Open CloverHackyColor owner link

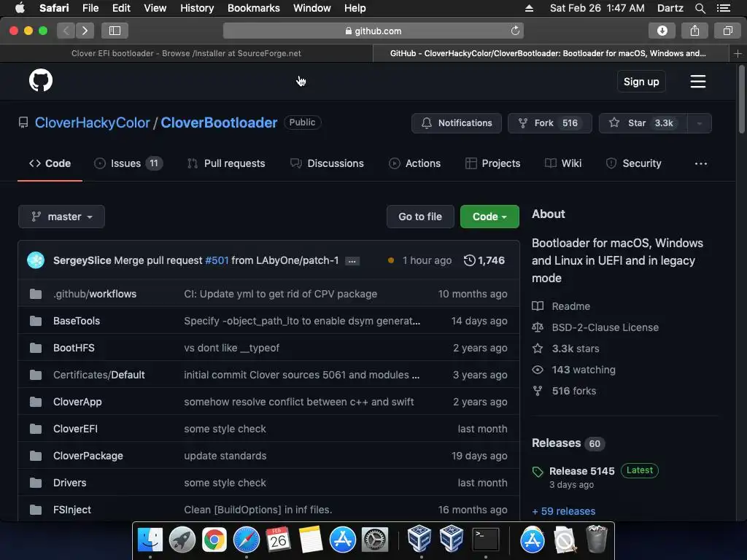click(x=93, y=122)
